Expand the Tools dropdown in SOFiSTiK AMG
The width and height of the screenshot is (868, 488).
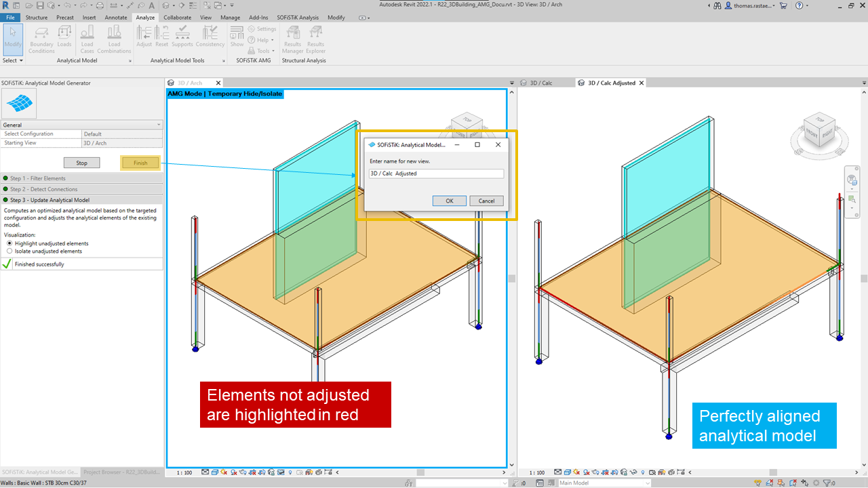click(262, 51)
